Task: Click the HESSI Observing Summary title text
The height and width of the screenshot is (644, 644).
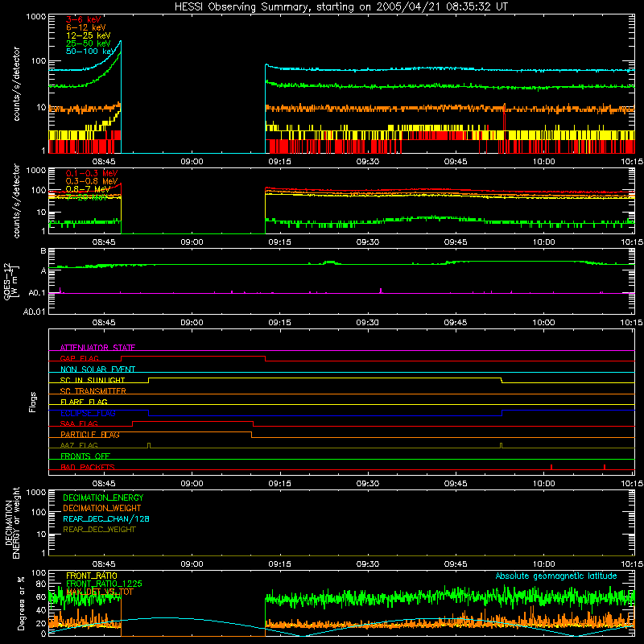Action: [x=341, y=6]
